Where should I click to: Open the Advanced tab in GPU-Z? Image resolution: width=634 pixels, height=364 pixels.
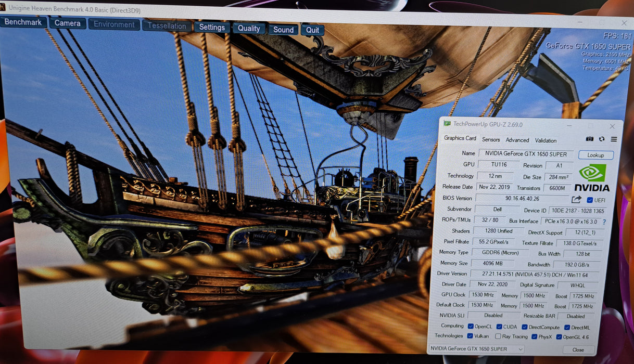pos(517,140)
